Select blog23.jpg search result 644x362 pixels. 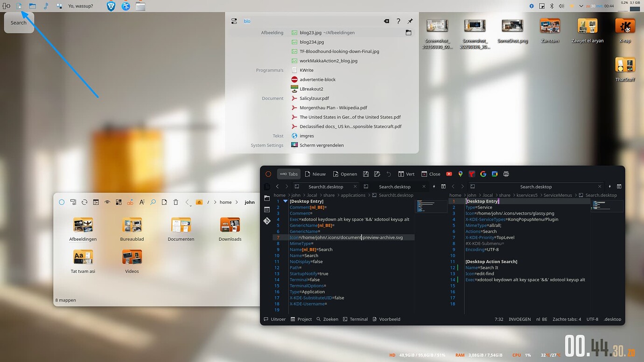322,33
